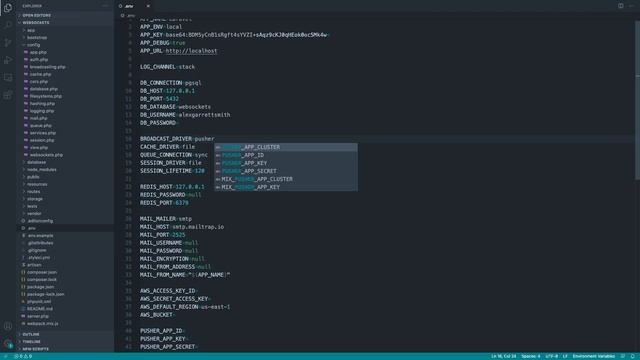
Task: Open broadcasting.php file
Action: tap(65, 67)
